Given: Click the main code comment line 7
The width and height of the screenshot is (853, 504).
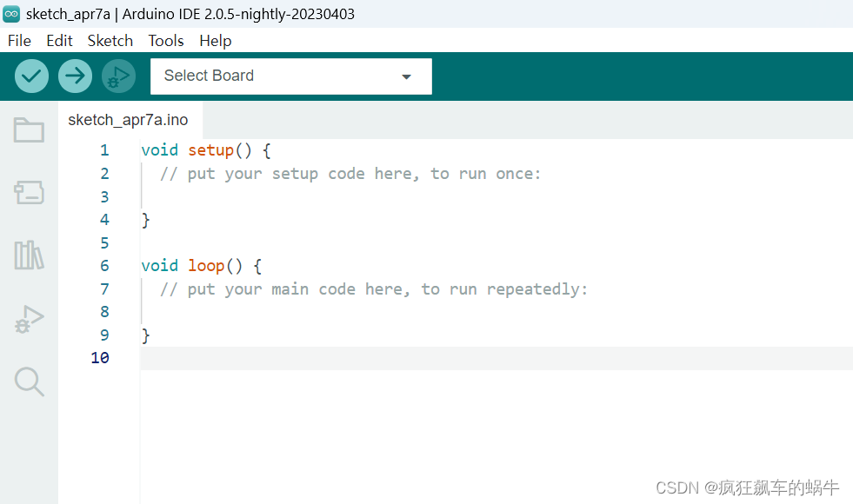Looking at the screenshot, I should (x=374, y=289).
